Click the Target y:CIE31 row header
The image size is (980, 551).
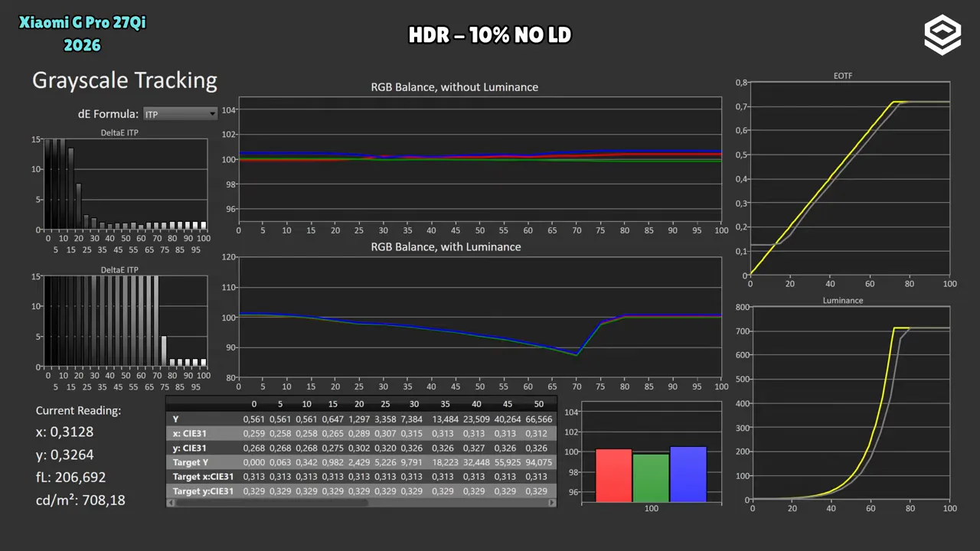(x=203, y=491)
